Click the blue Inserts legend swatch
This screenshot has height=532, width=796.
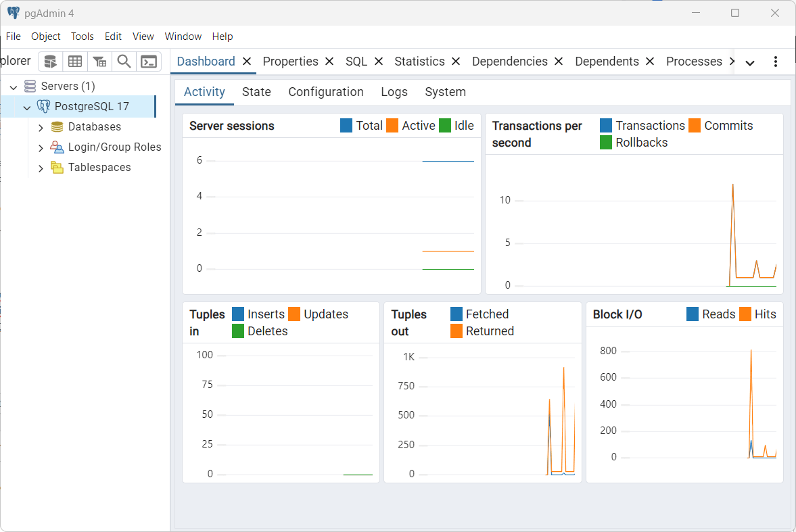coord(237,314)
